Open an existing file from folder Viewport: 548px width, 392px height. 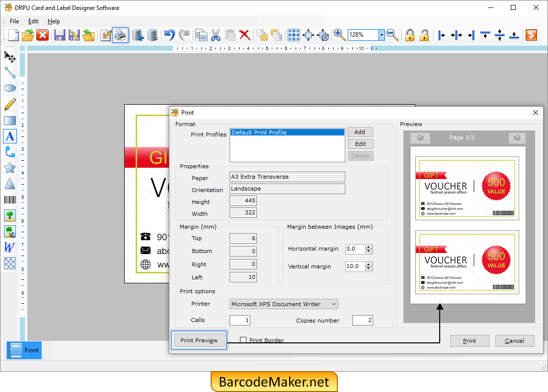(28, 35)
